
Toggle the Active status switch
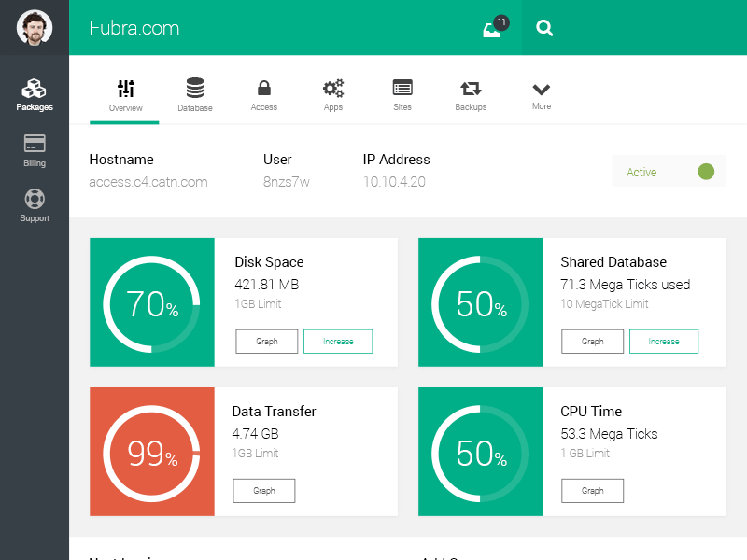[705, 172]
